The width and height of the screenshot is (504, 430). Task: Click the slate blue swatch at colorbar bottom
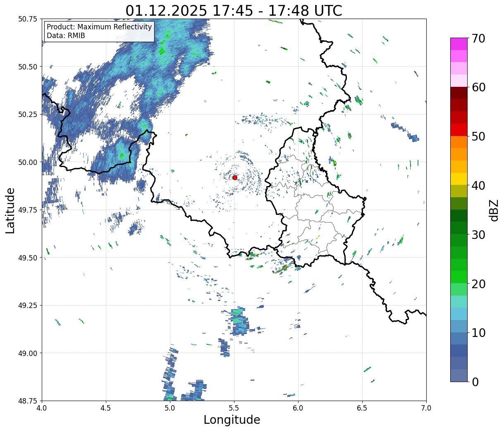coord(459,375)
